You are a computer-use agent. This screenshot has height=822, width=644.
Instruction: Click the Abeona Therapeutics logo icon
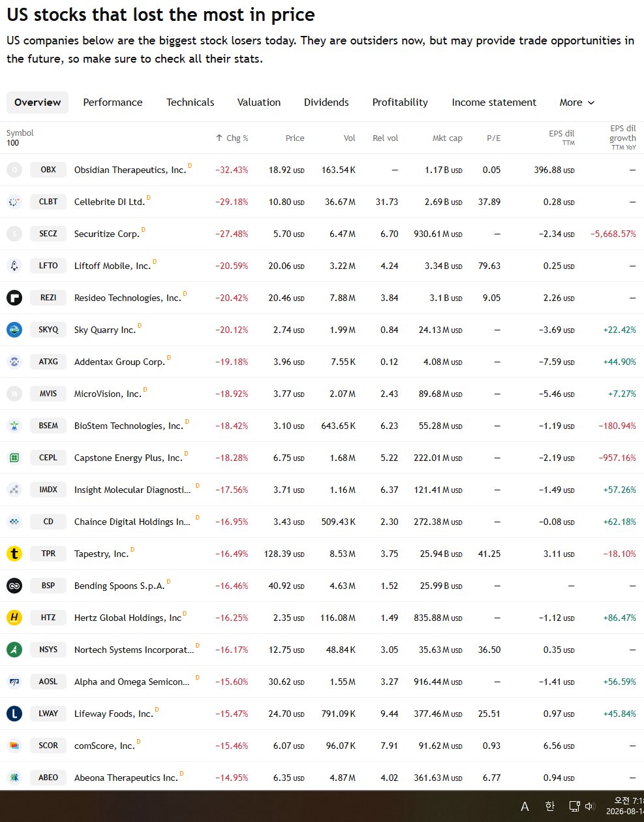click(x=14, y=778)
